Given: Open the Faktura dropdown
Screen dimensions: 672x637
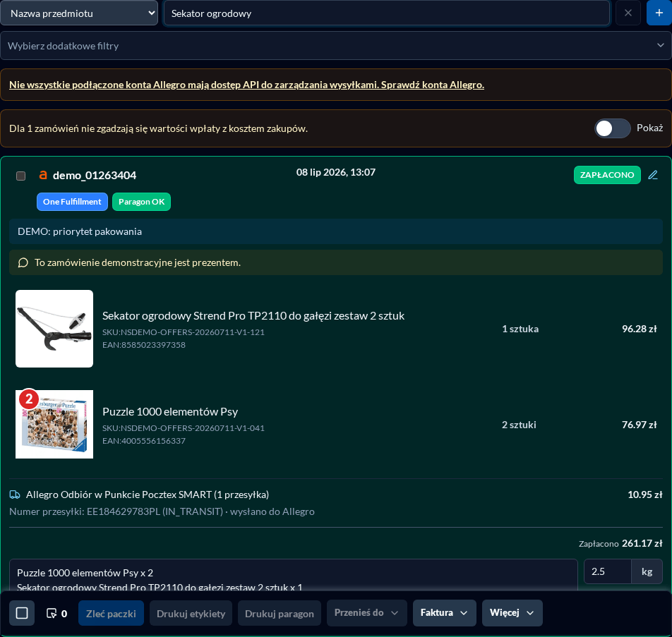Looking at the screenshot, I should pos(444,612).
